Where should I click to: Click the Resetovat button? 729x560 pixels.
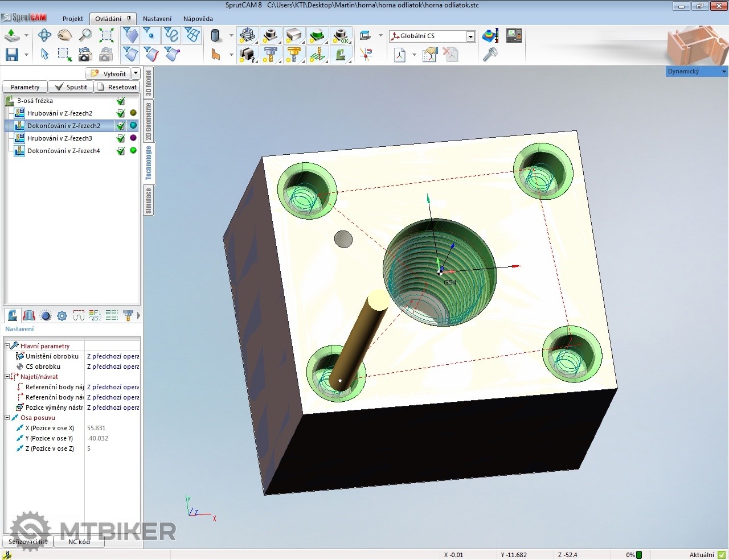tap(117, 87)
